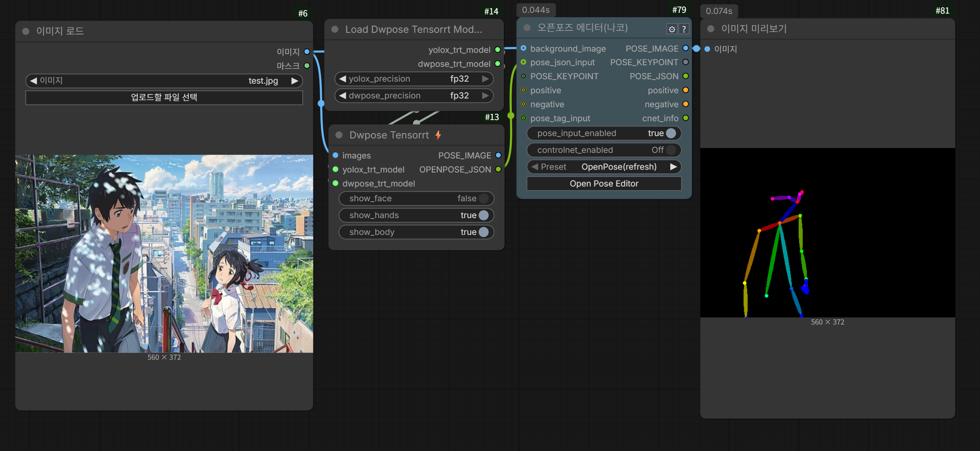Click the POSE_JSON output socket
The image size is (980, 451).
(685, 76)
